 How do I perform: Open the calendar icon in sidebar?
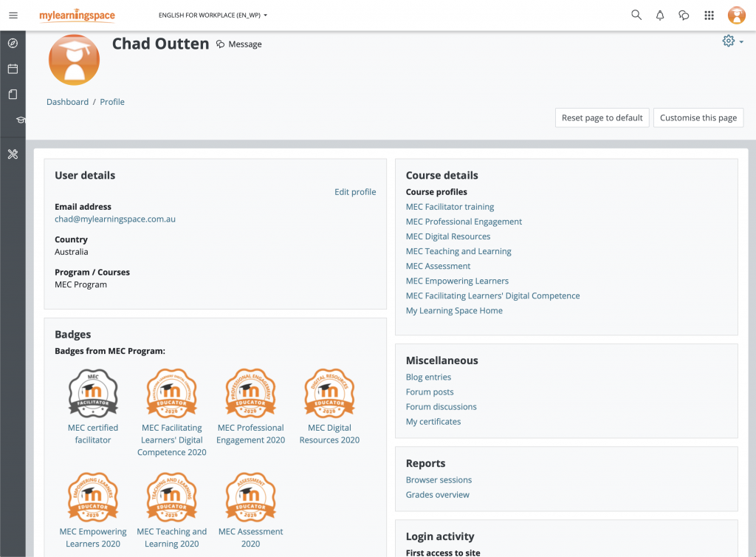pyautogui.click(x=13, y=69)
